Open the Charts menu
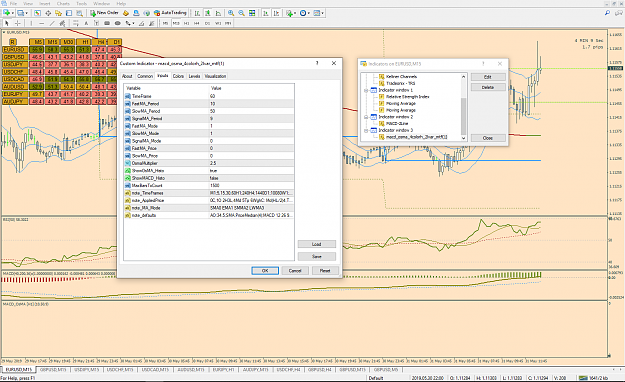 pyautogui.click(x=63, y=4)
